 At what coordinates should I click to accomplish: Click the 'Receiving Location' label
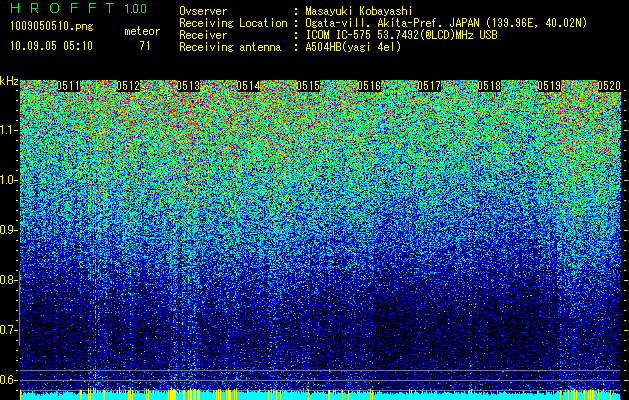point(233,23)
